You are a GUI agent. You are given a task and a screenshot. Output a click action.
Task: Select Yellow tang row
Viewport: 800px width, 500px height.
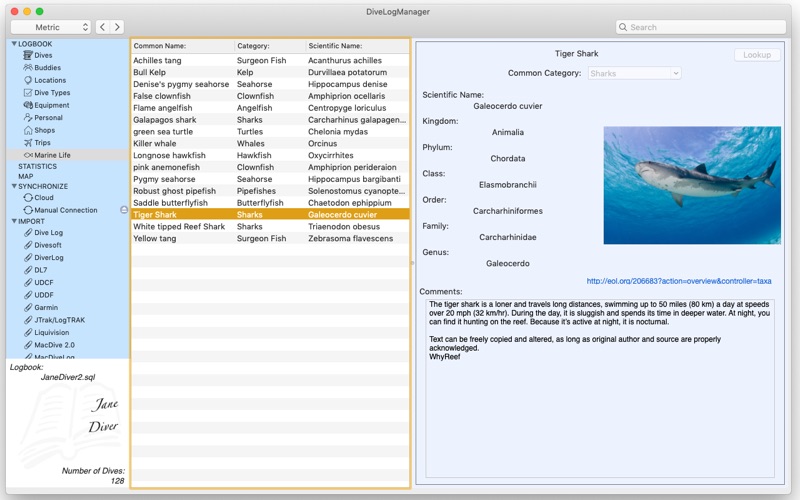(x=270, y=238)
